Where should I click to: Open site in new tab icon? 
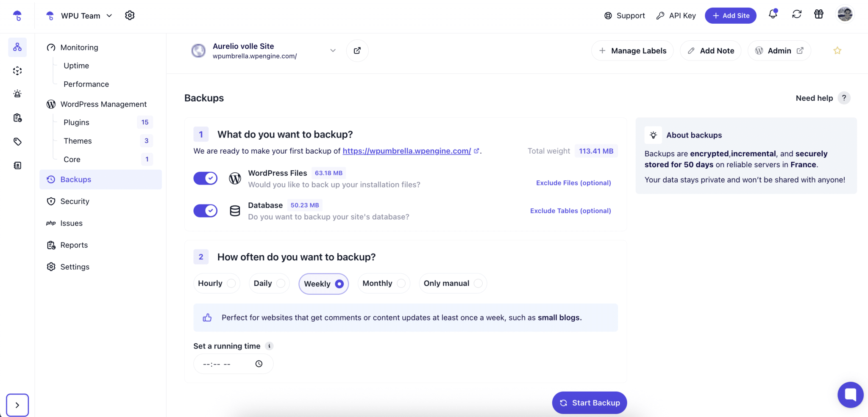[357, 51]
